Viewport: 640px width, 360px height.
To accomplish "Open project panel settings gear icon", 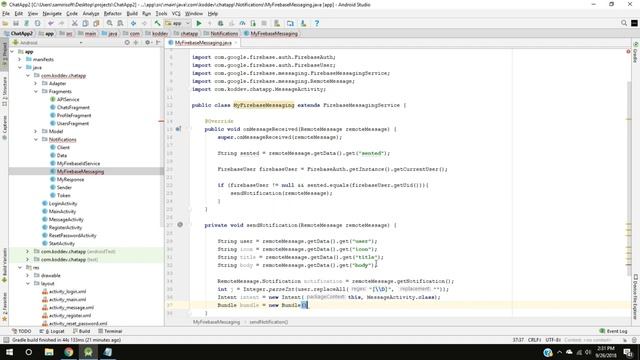I will click(147, 42).
